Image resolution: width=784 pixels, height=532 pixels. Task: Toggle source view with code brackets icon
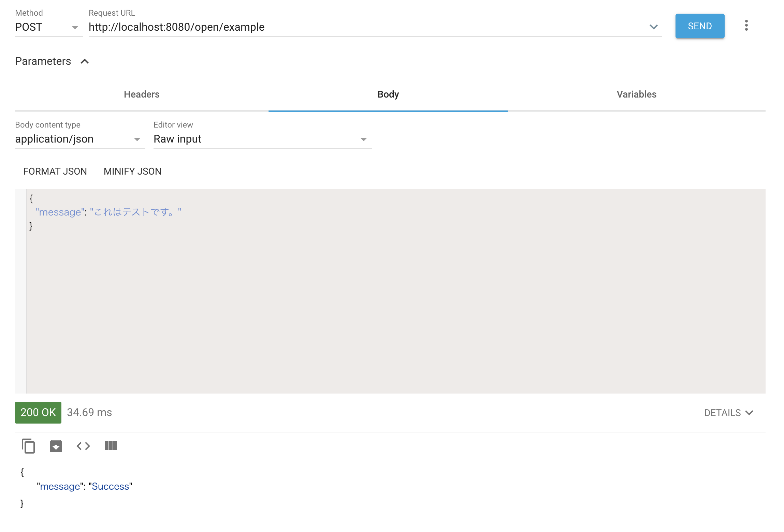click(x=83, y=446)
